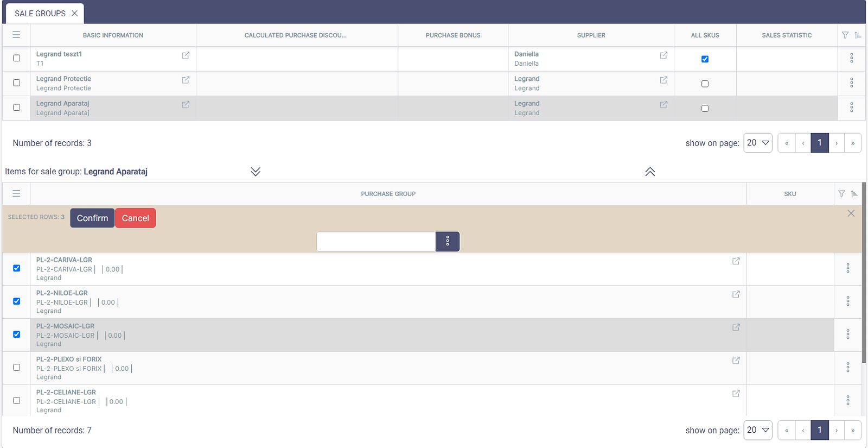Screen dimensions: 868x448
Task: Click sort icon in purchase group header
Action: pyautogui.click(x=854, y=194)
